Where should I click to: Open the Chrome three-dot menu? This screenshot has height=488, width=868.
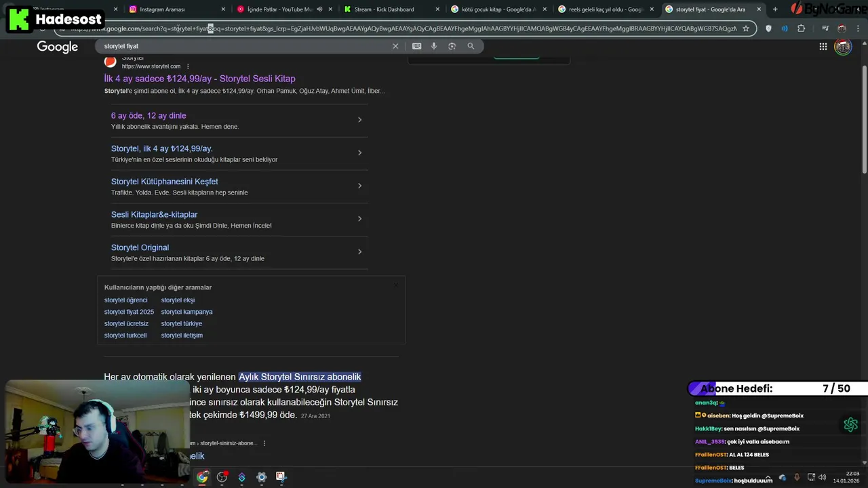pyautogui.click(x=858, y=28)
